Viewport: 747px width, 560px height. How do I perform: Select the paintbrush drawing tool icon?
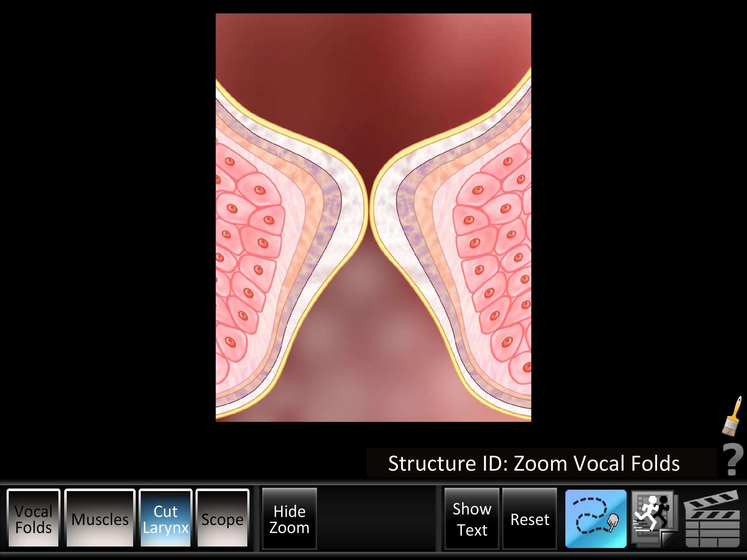(x=732, y=416)
